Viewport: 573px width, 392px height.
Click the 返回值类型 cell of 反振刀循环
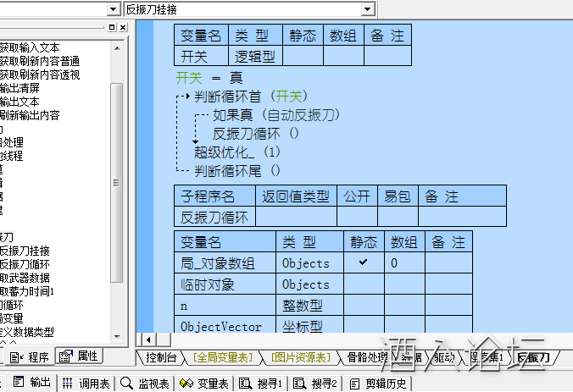point(296,217)
